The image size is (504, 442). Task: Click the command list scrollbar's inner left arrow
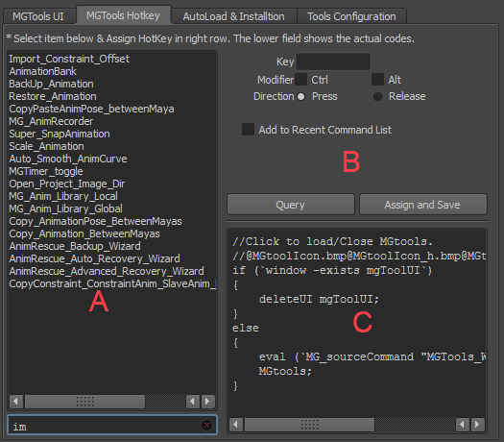point(193,402)
